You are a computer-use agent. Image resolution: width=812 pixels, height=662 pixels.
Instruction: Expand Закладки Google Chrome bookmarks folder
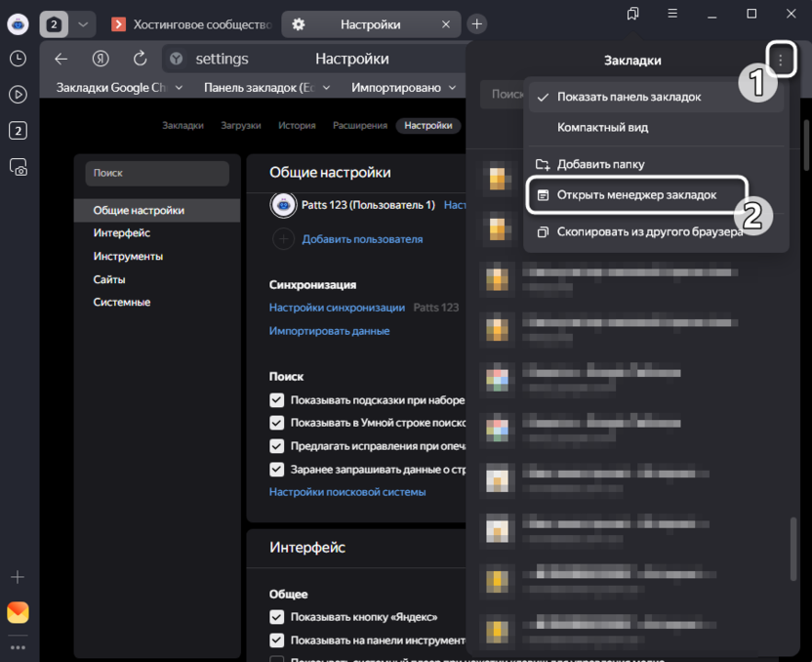(x=120, y=88)
